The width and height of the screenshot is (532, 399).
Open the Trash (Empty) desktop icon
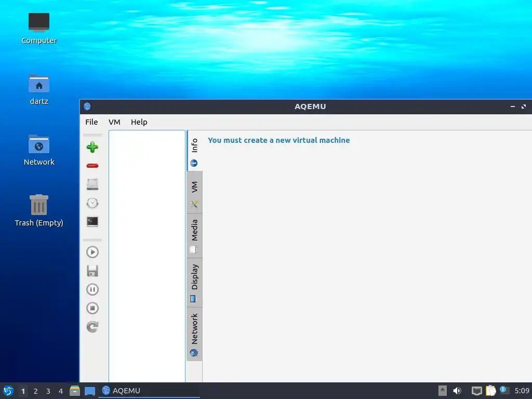point(39,210)
